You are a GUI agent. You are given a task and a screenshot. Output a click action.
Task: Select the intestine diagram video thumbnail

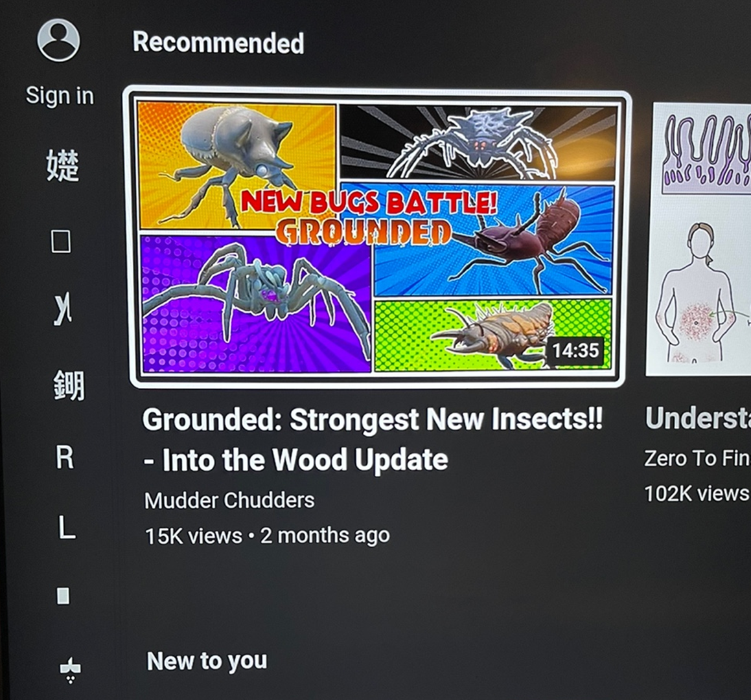pos(699,240)
